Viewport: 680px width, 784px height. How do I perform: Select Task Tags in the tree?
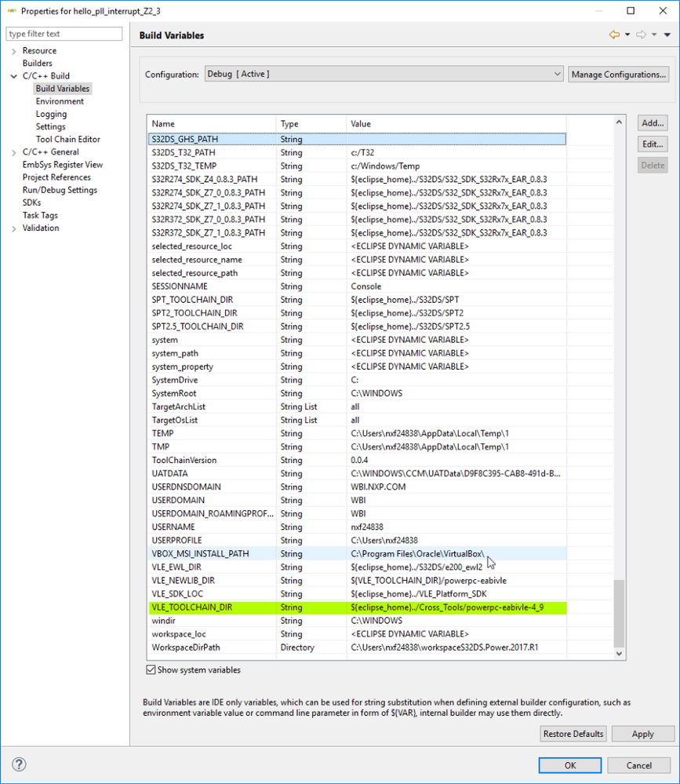tap(40, 215)
